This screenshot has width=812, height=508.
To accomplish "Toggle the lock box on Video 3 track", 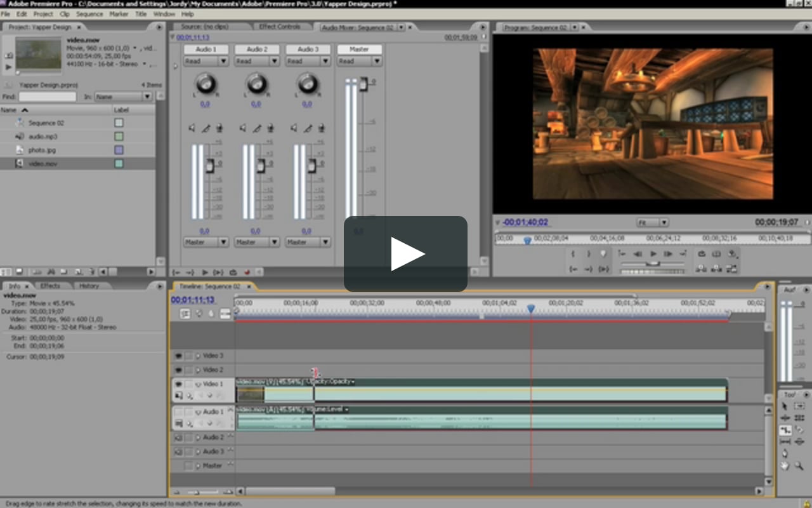I will pyautogui.click(x=188, y=356).
